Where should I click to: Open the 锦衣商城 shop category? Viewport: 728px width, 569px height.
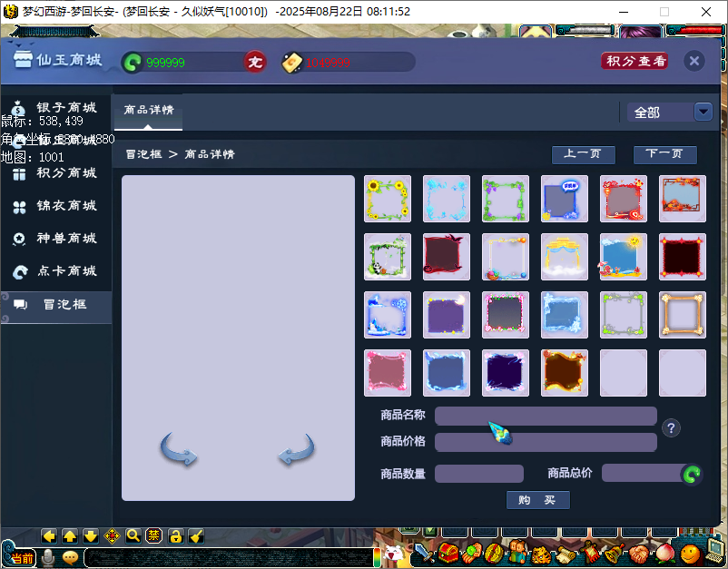[x=66, y=206]
